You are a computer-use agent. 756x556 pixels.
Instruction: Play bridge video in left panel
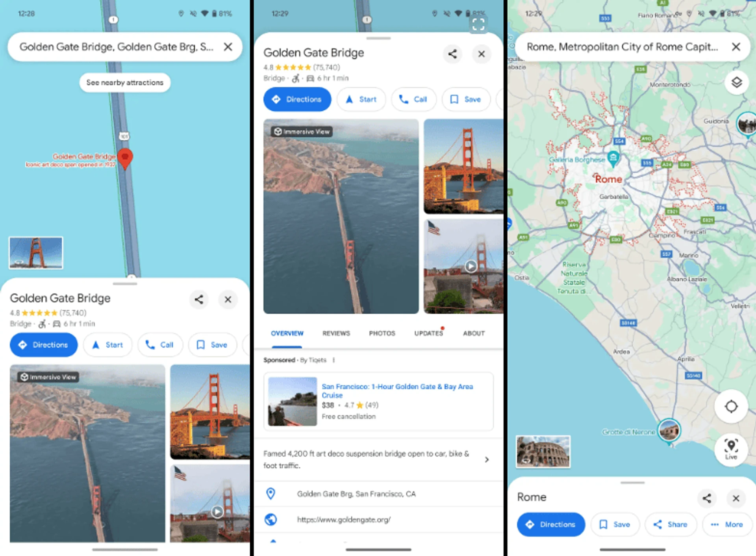coord(217,512)
